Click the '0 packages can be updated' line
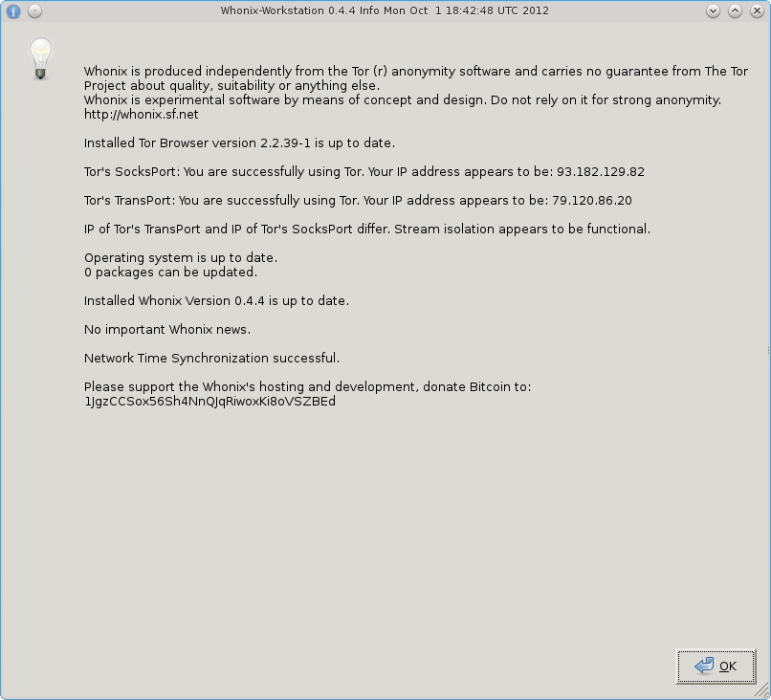Viewport: 771px width, 700px height. (x=170, y=273)
